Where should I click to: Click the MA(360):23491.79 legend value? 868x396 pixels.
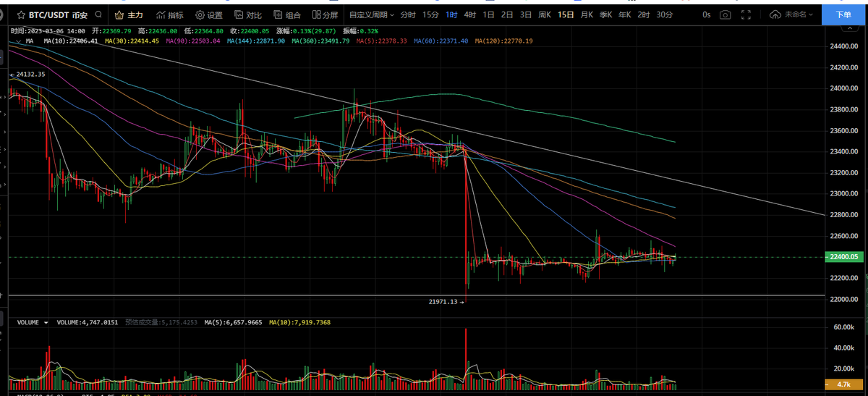tap(320, 41)
